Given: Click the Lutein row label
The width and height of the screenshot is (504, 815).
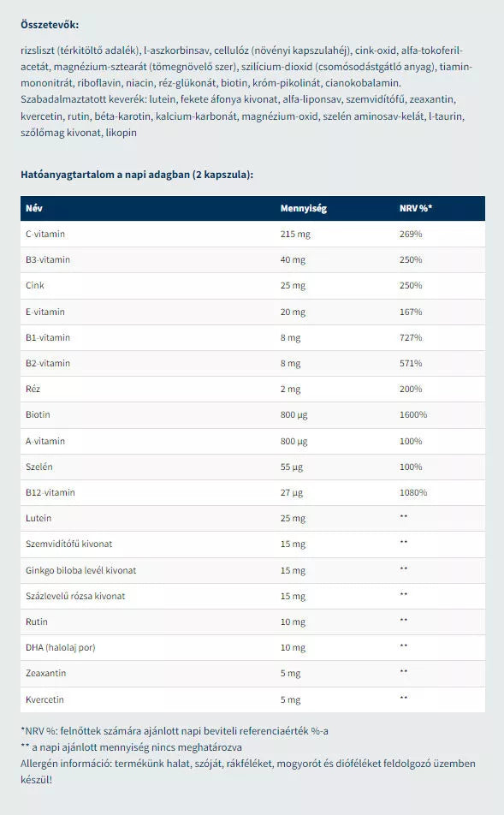Looking at the screenshot, I should (x=39, y=518).
